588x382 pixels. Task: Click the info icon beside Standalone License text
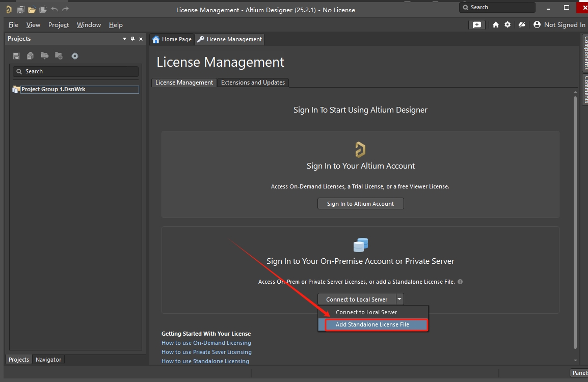click(x=460, y=282)
